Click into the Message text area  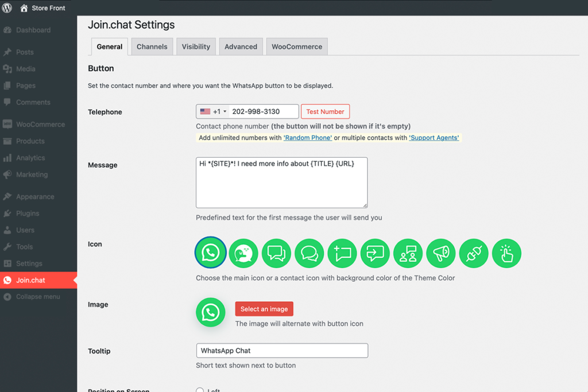click(x=281, y=183)
